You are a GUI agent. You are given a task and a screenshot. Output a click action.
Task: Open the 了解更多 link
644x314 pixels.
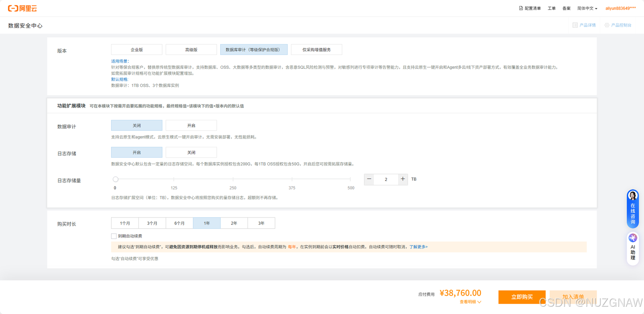tap(418, 247)
